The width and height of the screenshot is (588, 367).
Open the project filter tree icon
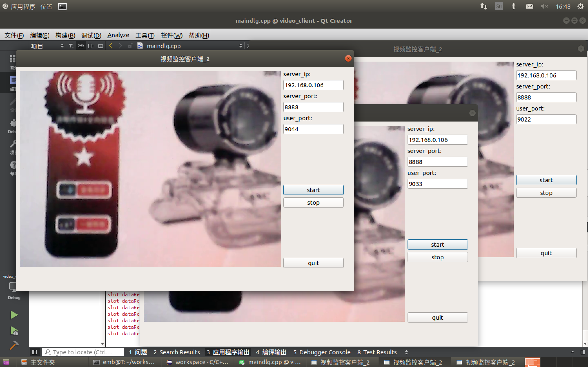click(71, 46)
